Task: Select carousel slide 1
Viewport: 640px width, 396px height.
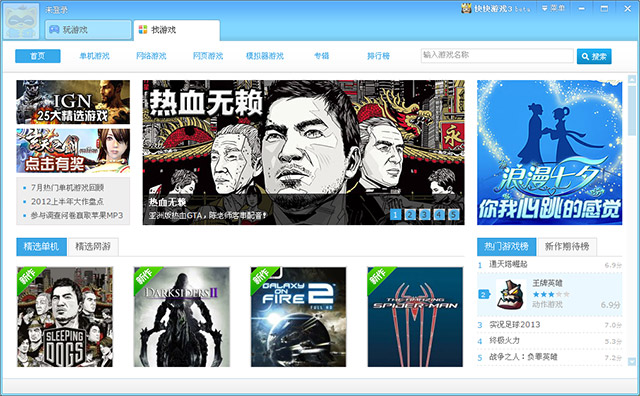Action: pos(395,215)
